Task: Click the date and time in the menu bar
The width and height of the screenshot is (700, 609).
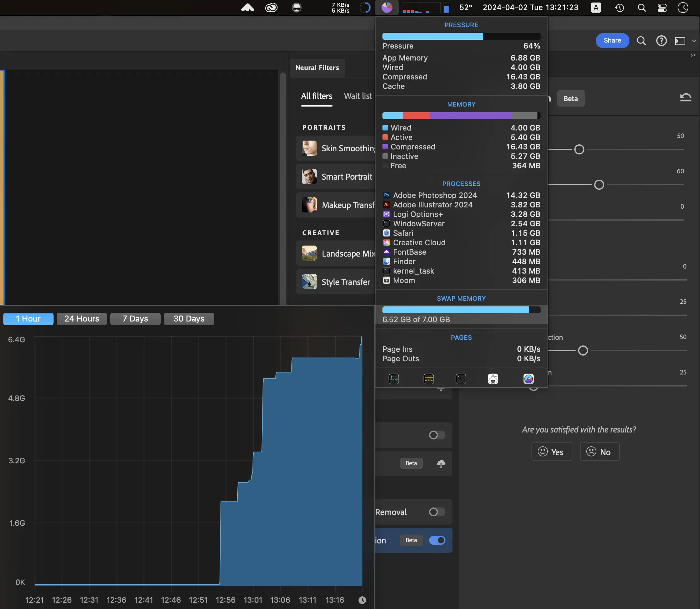Action: pyautogui.click(x=531, y=8)
